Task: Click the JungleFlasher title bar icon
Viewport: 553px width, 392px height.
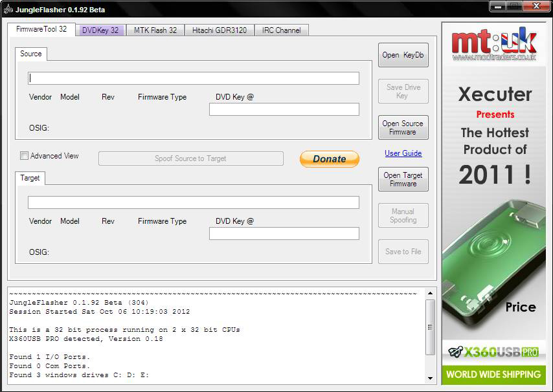Action: click(8, 10)
